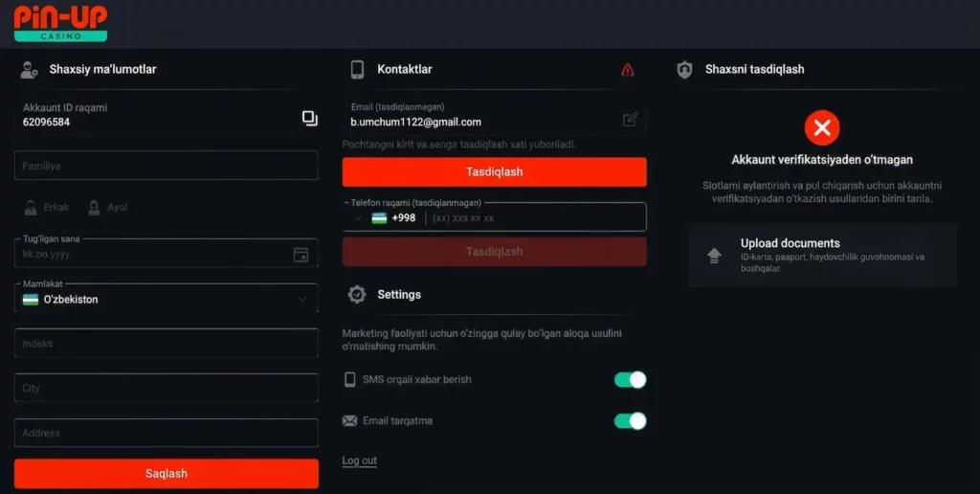Open the calendar date picker icon
Screen dimensions: 980x494
pyautogui.click(x=301, y=255)
